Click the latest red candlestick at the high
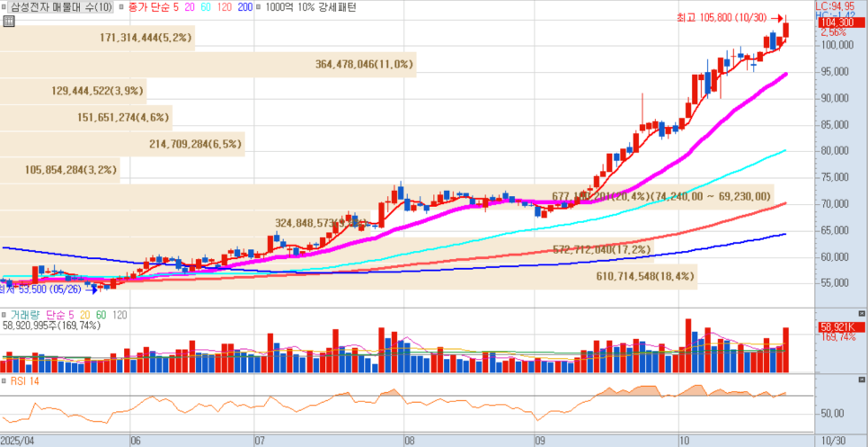The image size is (868, 447). click(785, 30)
